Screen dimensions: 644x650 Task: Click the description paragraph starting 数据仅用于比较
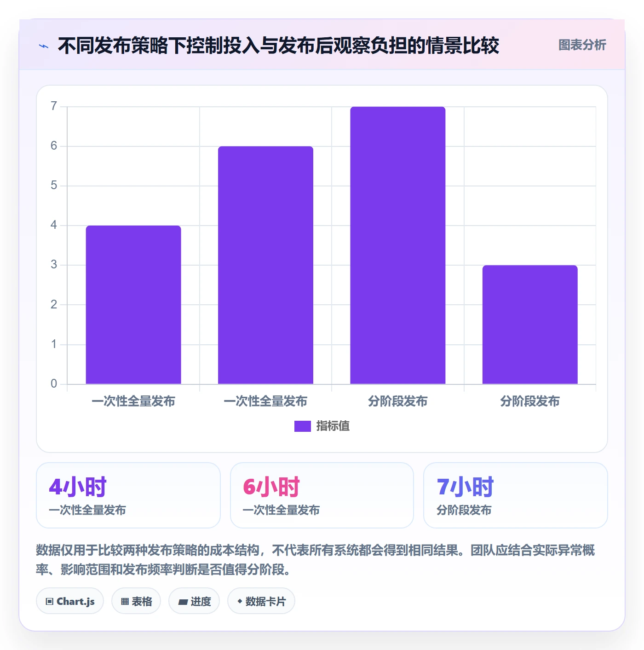click(x=316, y=560)
